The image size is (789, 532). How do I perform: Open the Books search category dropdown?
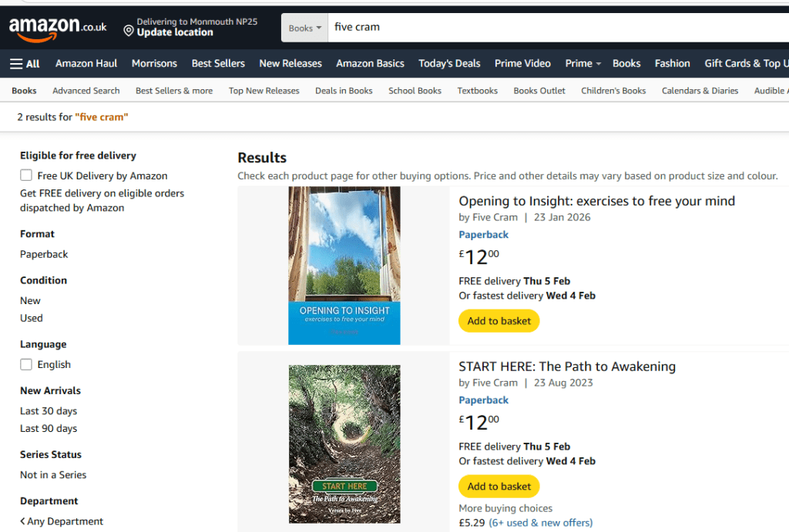click(304, 28)
